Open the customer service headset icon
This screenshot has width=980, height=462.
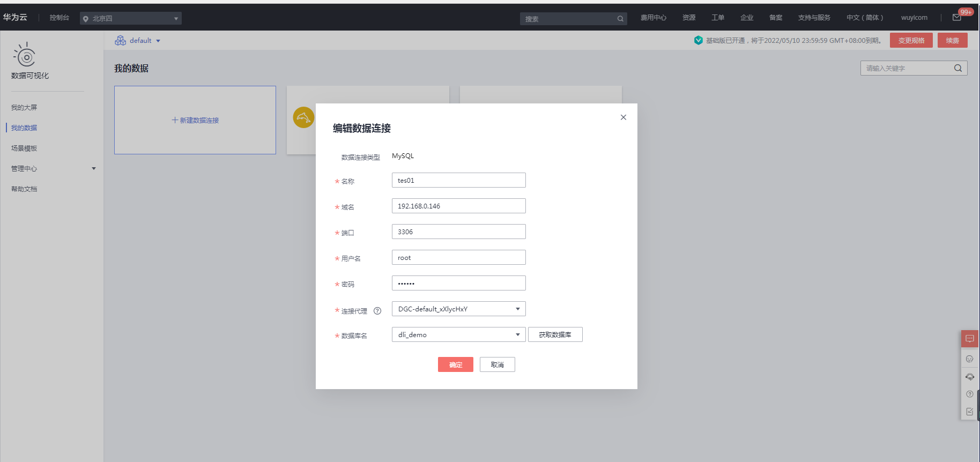[970, 377]
